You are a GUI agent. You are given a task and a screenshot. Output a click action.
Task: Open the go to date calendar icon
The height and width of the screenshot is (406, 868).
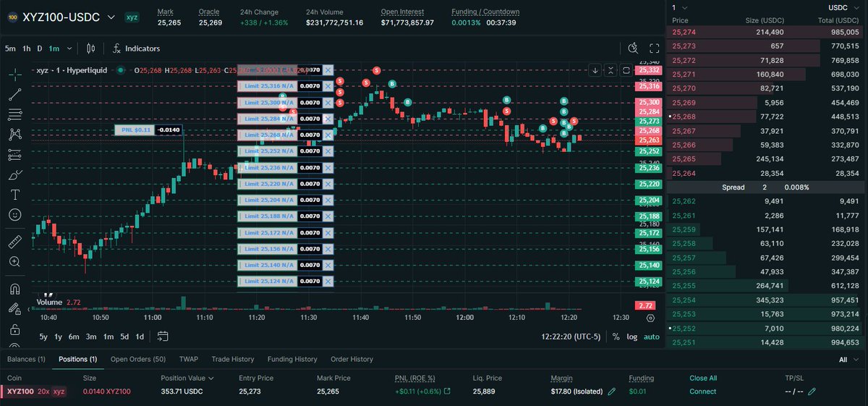click(163, 337)
